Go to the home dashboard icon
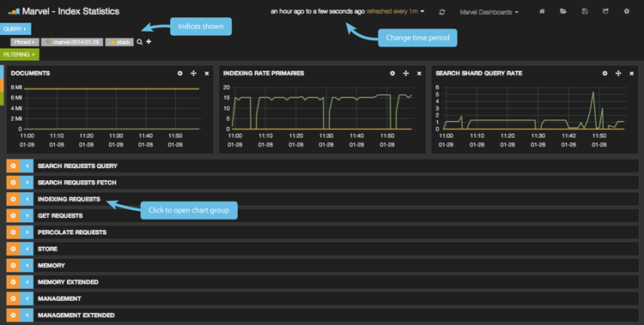This screenshot has width=644, height=325. click(x=542, y=11)
